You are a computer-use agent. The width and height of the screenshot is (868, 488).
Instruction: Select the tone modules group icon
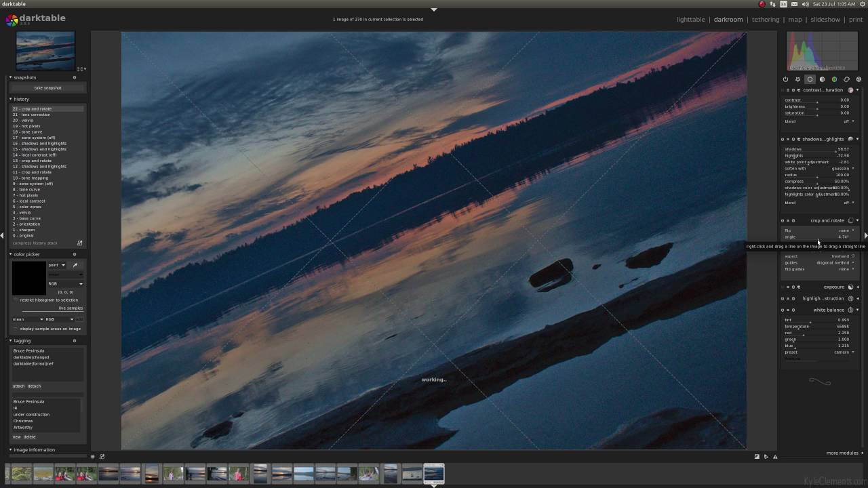coord(822,79)
